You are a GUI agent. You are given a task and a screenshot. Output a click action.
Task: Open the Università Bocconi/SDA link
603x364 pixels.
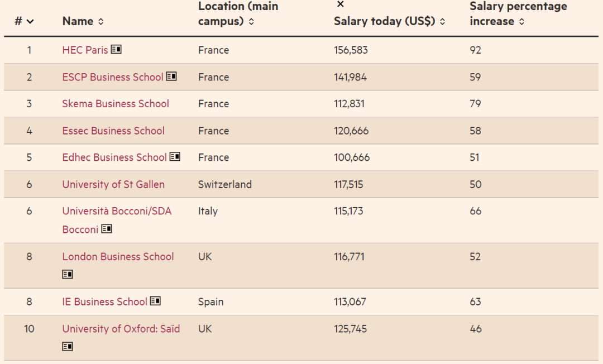[x=117, y=211]
